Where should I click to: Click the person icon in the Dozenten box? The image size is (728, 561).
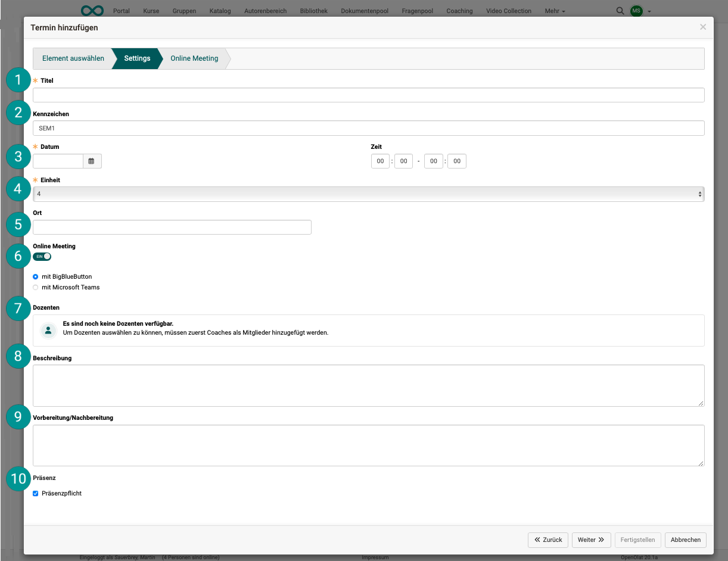click(48, 330)
